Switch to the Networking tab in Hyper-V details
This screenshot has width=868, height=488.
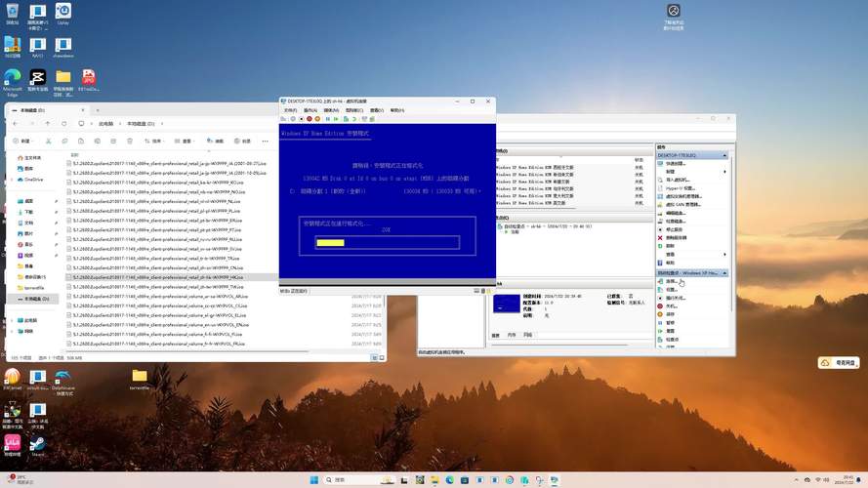pos(527,335)
